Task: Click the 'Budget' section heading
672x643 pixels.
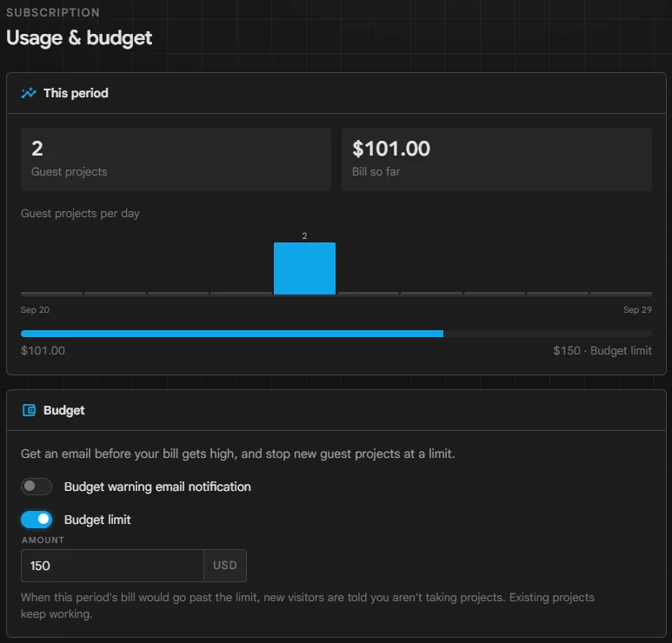Action: [63, 410]
